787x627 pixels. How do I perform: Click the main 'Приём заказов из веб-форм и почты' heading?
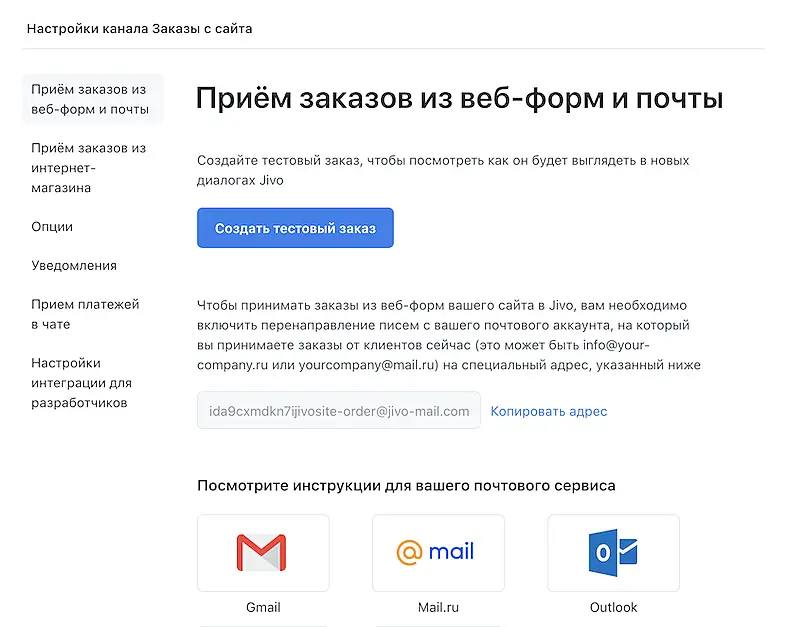coord(459,98)
